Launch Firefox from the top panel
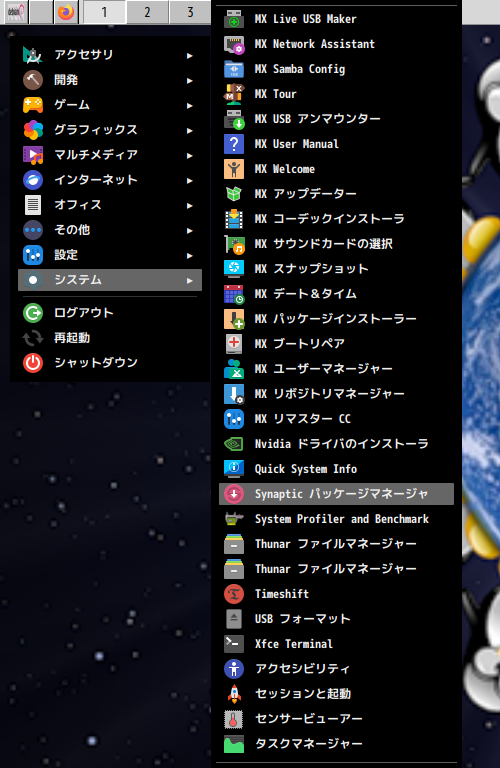Viewport: 500px width, 768px height. tap(66, 12)
